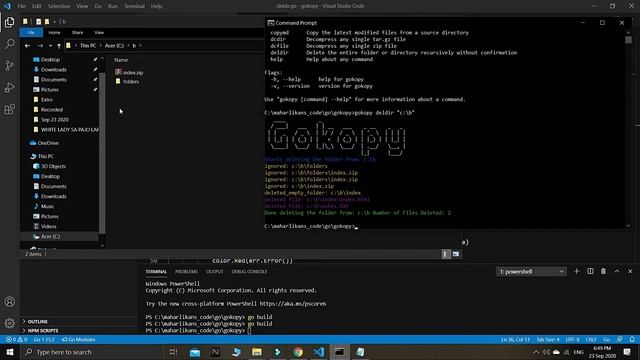The height and width of the screenshot is (360, 640).
Task: Maximize terminal panel with up chevron
Action: 617,271
